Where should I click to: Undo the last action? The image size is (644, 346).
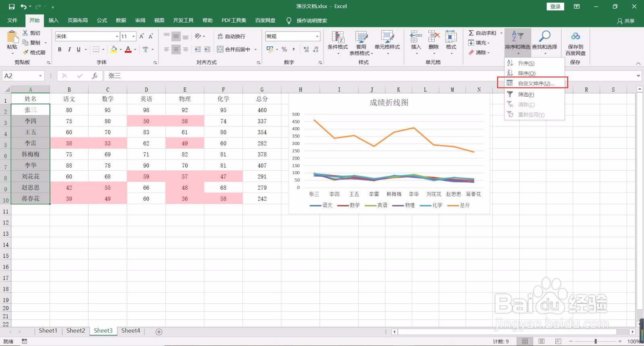pyautogui.click(x=23, y=6)
